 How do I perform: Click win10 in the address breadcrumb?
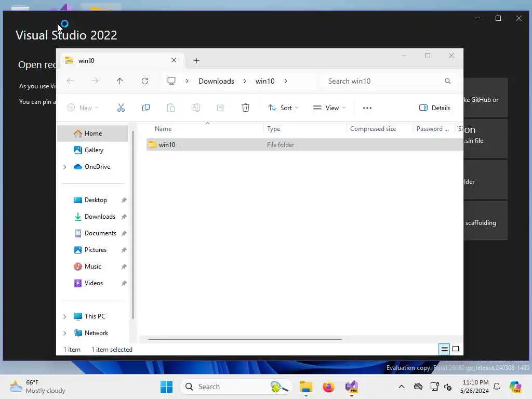click(x=264, y=81)
